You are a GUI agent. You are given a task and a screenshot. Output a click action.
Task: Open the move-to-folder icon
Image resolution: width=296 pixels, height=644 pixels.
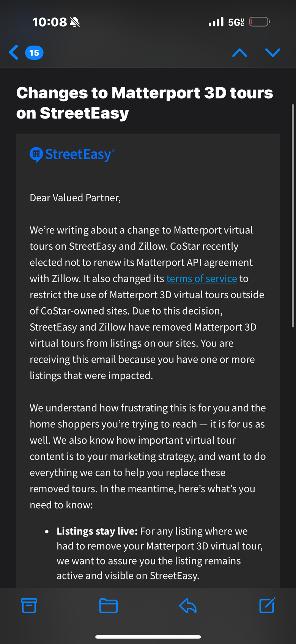coord(108,606)
